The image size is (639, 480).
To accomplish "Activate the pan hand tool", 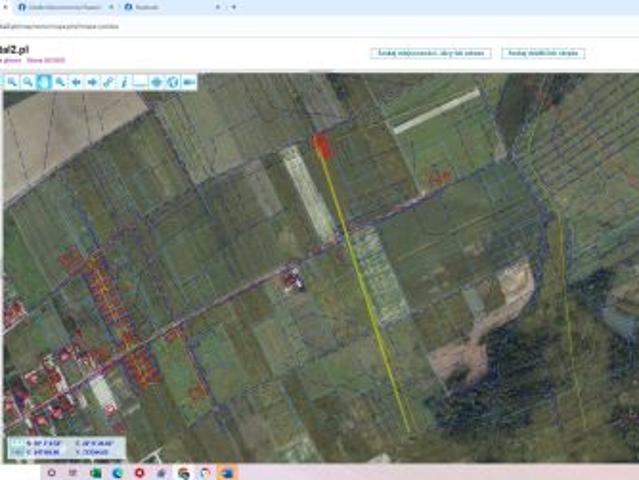I will pos(44,82).
